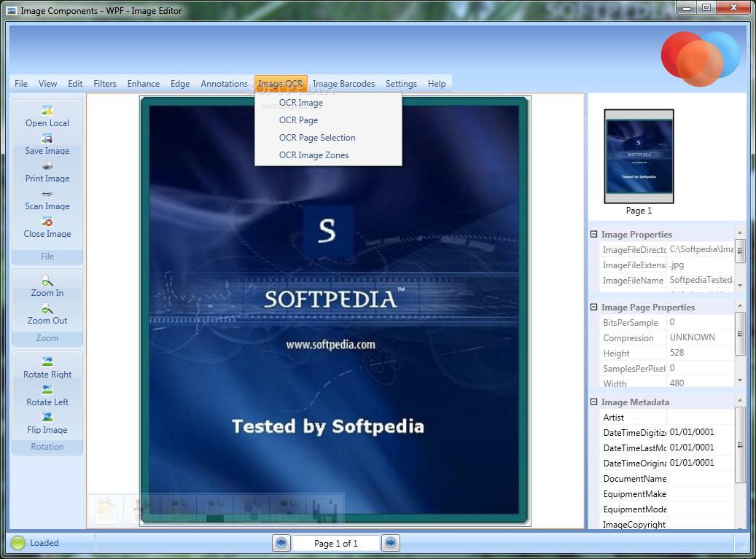Start Scan Image from sidebar
Image resolution: width=756 pixels, height=559 pixels.
(x=47, y=200)
